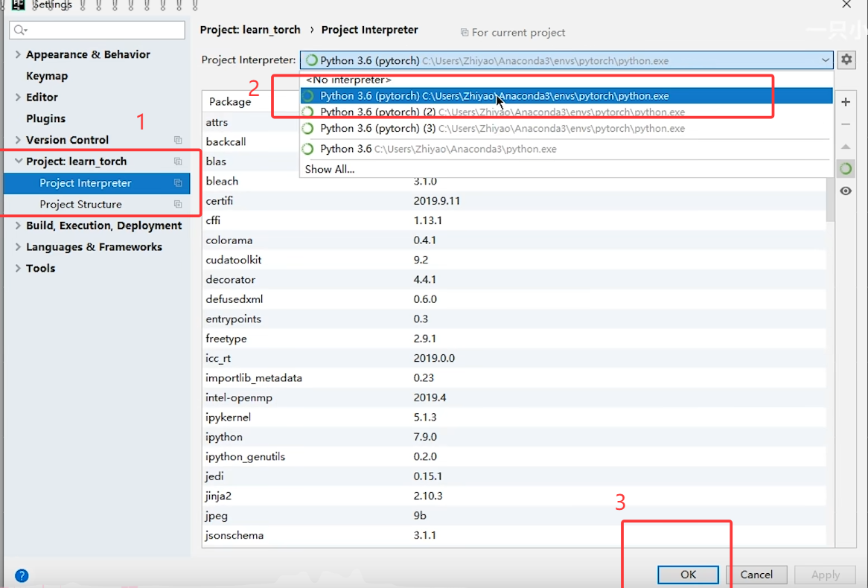
Task: Select the ipython_genutils package row
Action: tap(514, 456)
